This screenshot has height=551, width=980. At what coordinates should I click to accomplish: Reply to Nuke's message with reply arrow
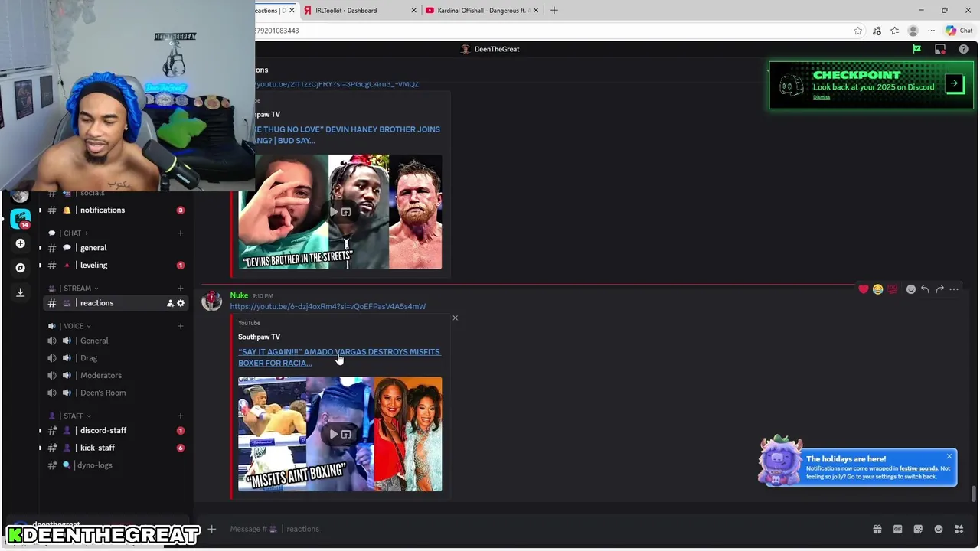click(x=925, y=289)
